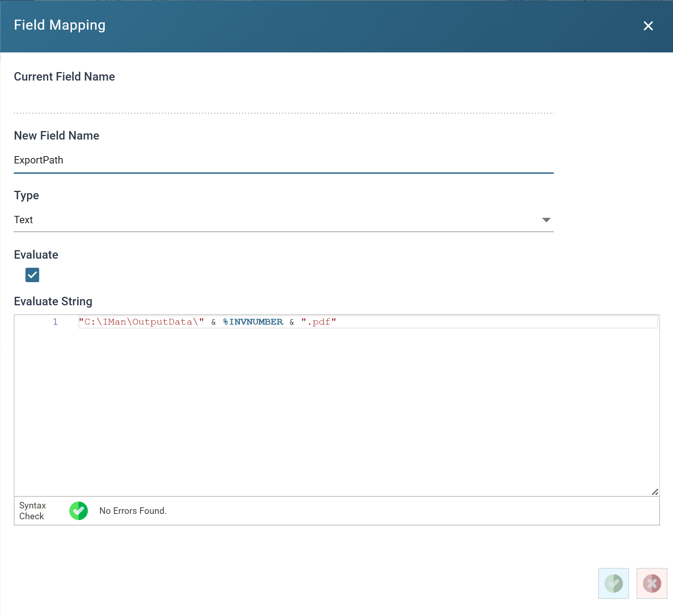
Task: Confirm with the green checkmark button
Action: (613, 583)
